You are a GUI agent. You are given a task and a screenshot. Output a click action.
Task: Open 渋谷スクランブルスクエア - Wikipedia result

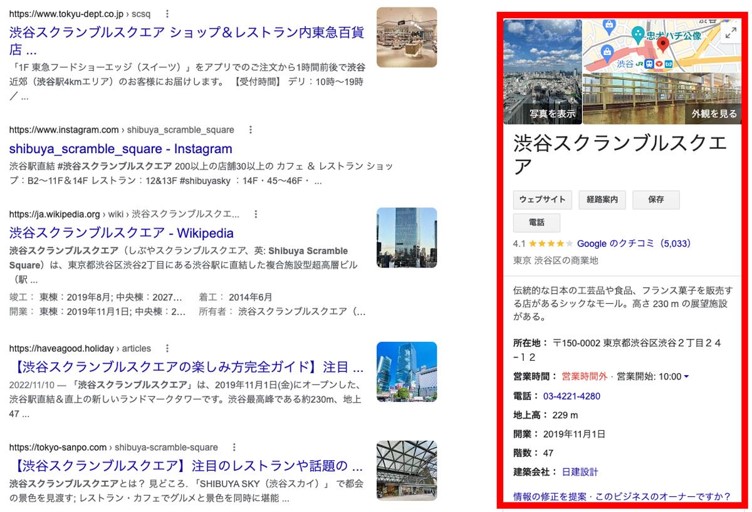(x=121, y=233)
